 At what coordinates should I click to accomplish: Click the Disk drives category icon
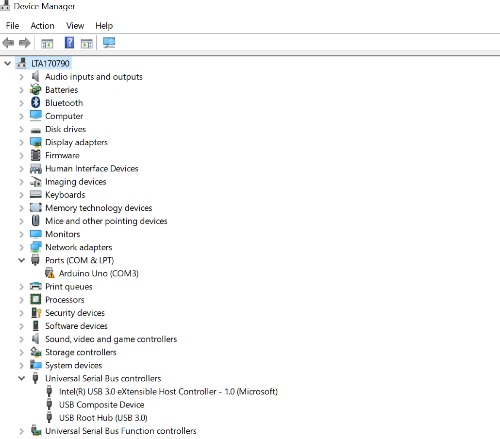pos(35,130)
